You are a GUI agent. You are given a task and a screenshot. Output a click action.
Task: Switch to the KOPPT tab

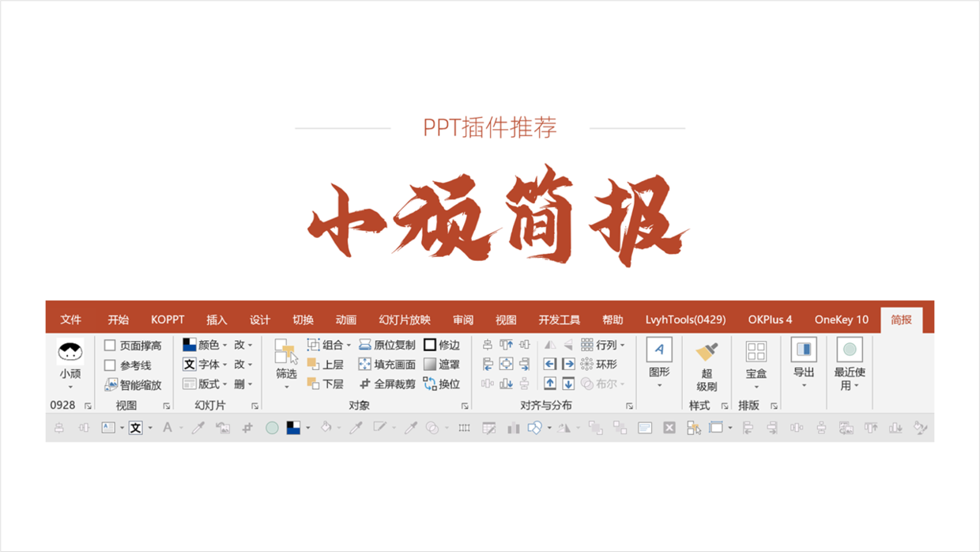[168, 319]
